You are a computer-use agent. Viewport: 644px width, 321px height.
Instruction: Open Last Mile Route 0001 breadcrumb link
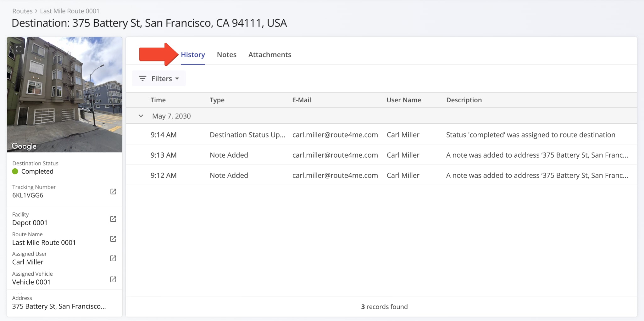[x=69, y=11]
